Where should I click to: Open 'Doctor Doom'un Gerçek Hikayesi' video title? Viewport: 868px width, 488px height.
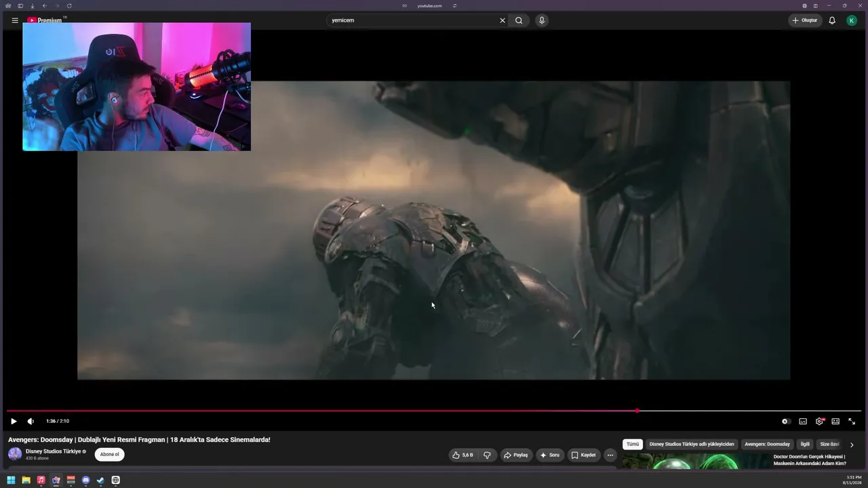(x=810, y=460)
